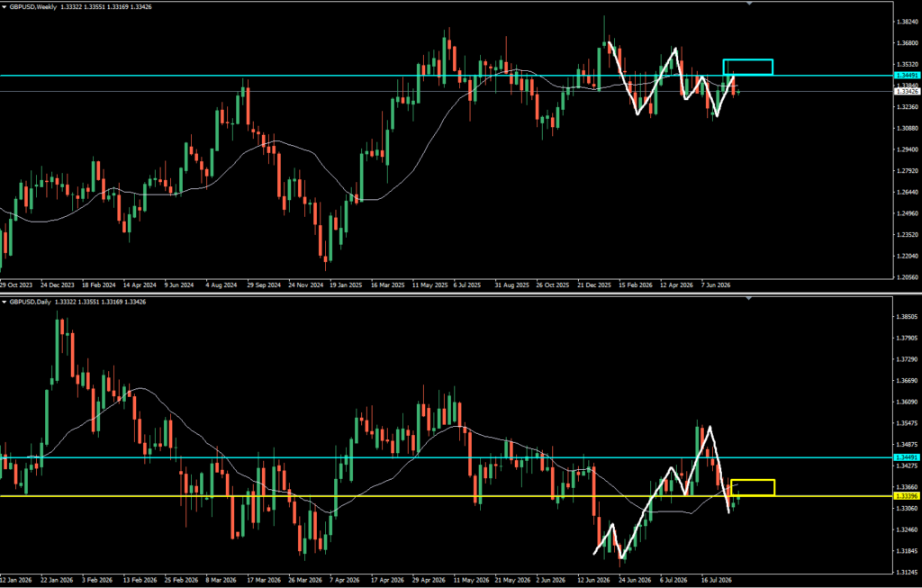Viewport: 922px width, 588px height.
Task: Click the 29 Apr 2026 date label
Action: pyautogui.click(x=429, y=581)
